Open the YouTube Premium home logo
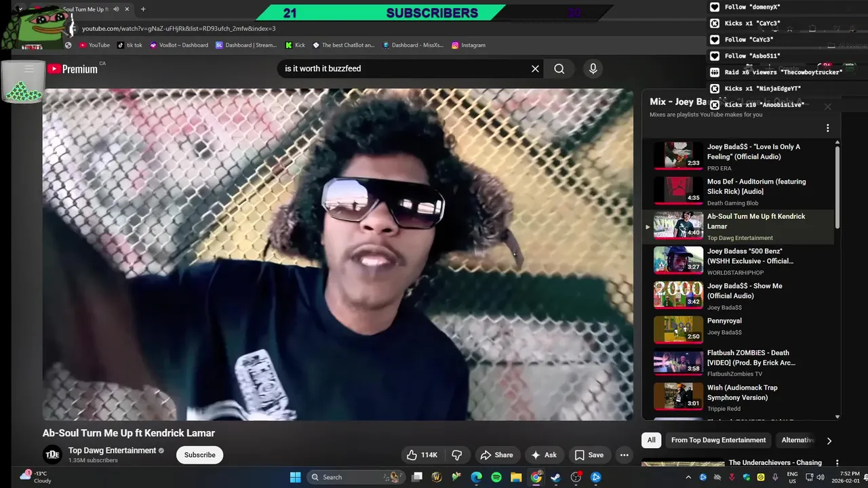Image resolution: width=868 pixels, height=488 pixels. tap(73, 69)
